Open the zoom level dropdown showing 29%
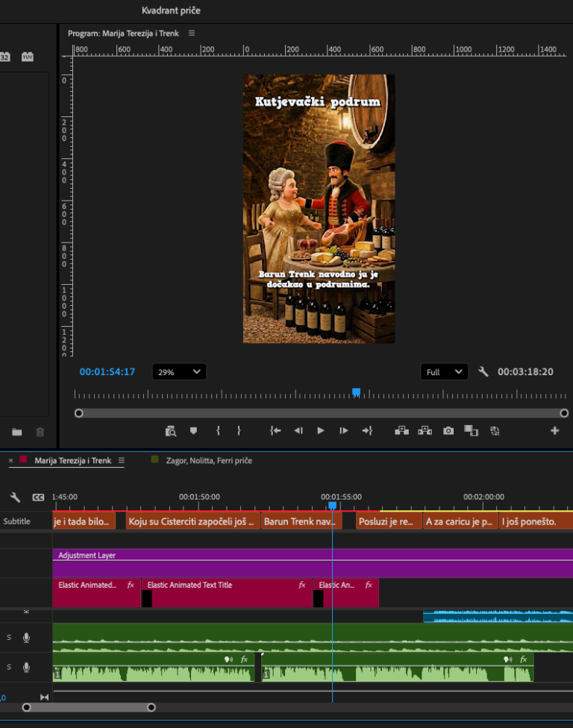Viewport: 573px width, 728px height. 179,372
